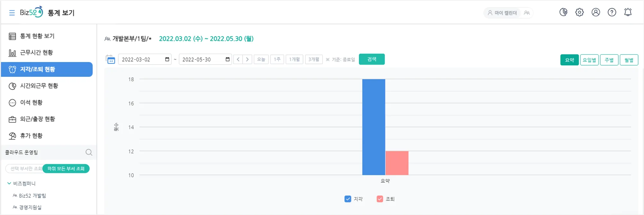Open settings gear icon

click(579, 12)
